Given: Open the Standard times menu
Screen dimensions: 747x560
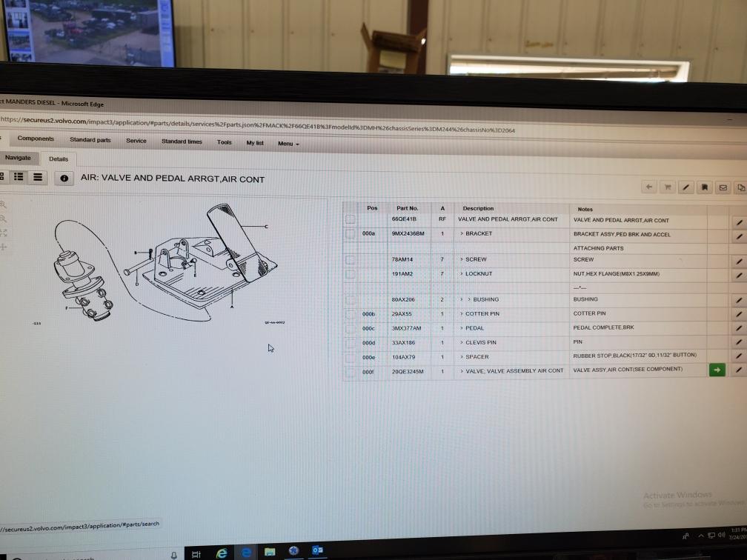Looking at the screenshot, I should [182, 141].
